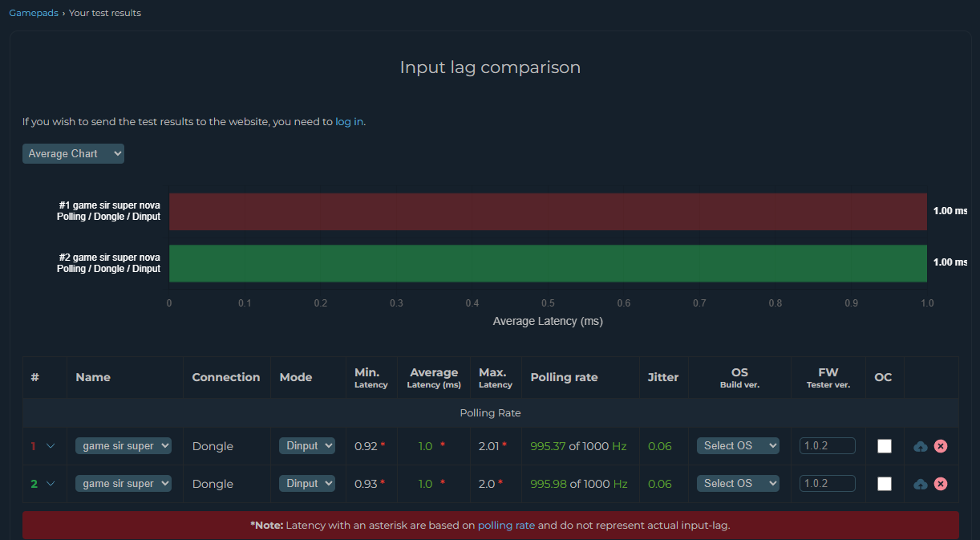Click the red #1 latency bar
Screen dimensions: 980x540
tap(548, 212)
